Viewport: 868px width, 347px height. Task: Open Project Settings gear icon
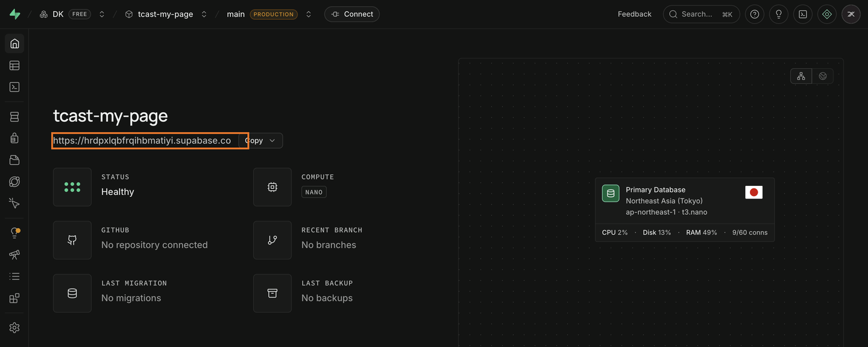coord(14,328)
